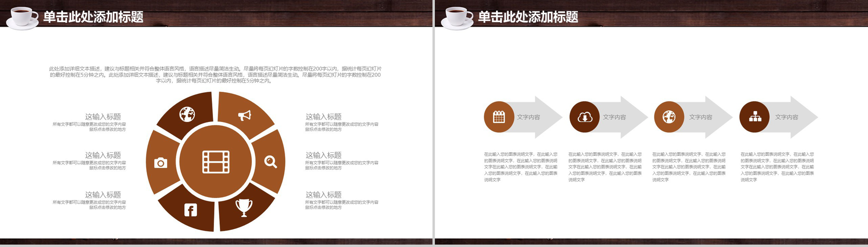
Task: Click the right slide title placeholder text
Action: [x=528, y=17]
